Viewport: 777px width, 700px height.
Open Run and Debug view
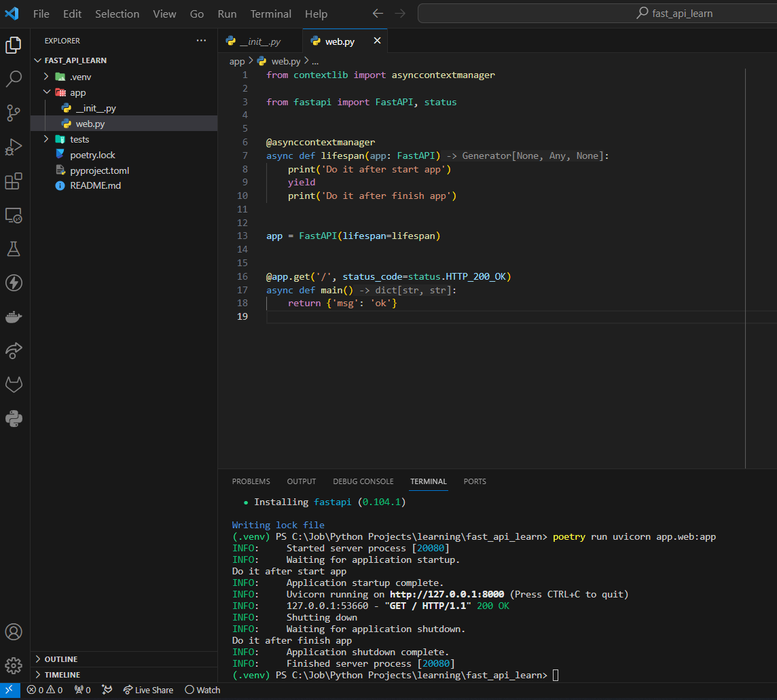tap(14, 147)
